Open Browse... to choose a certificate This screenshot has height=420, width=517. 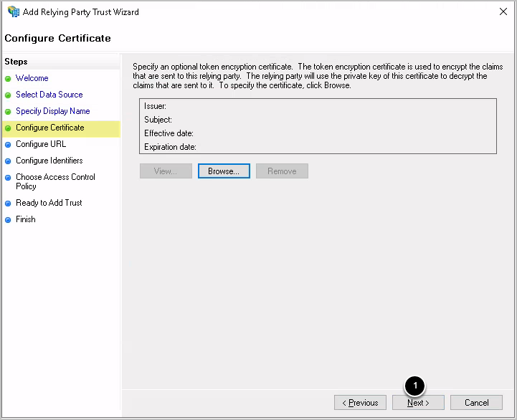point(224,171)
